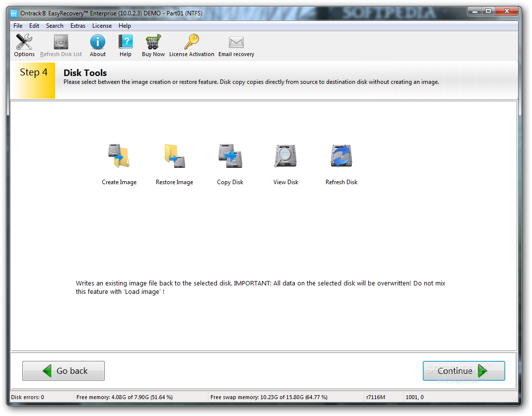Open the Help menu in menu bar

pos(125,26)
